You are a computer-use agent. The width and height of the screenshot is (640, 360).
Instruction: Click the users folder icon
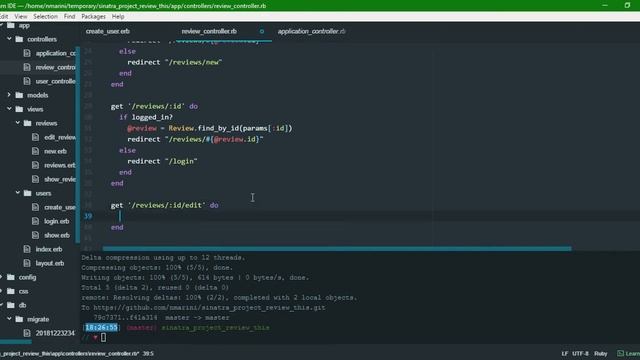pyautogui.click(x=27, y=193)
